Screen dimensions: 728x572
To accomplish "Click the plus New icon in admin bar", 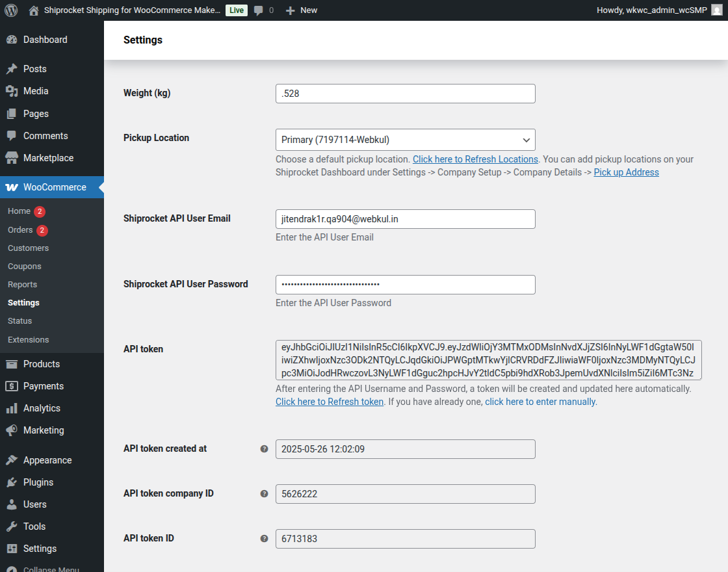I will 290,10.
